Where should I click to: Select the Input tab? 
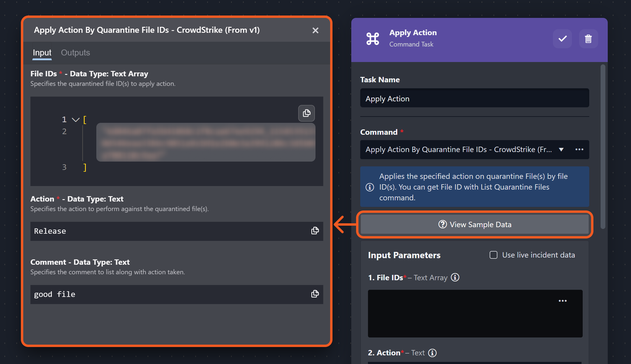point(42,53)
